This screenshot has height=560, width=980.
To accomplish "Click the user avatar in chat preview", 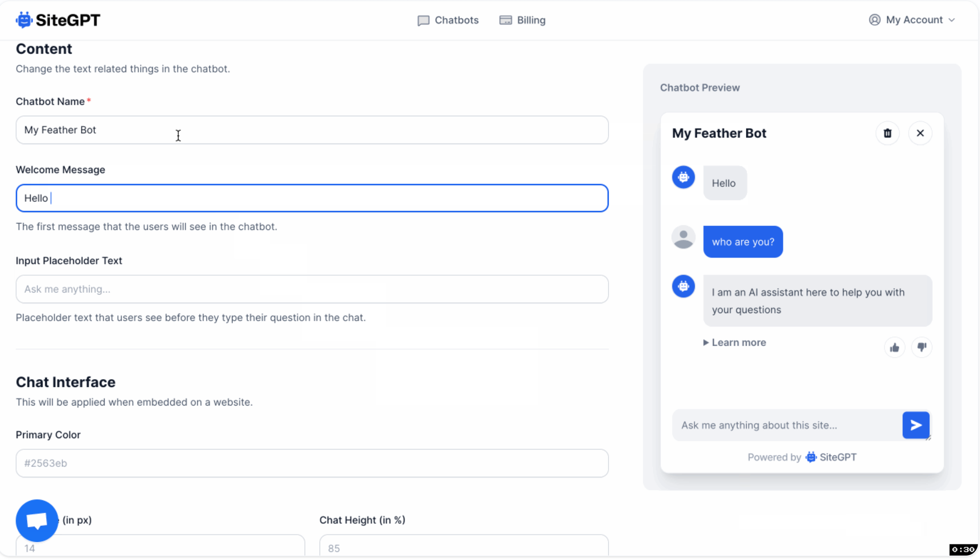I will (x=683, y=238).
